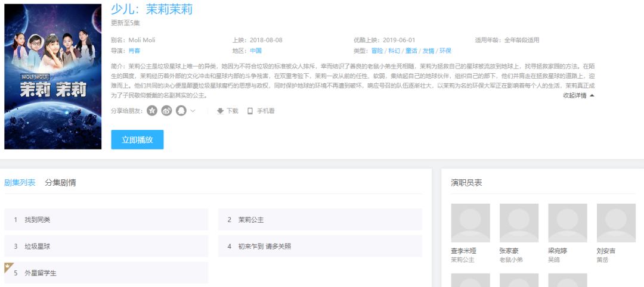Select the 童话 genre link
This screenshot has width=644, height=287.
pyautogui.click(x=411, y=51)
